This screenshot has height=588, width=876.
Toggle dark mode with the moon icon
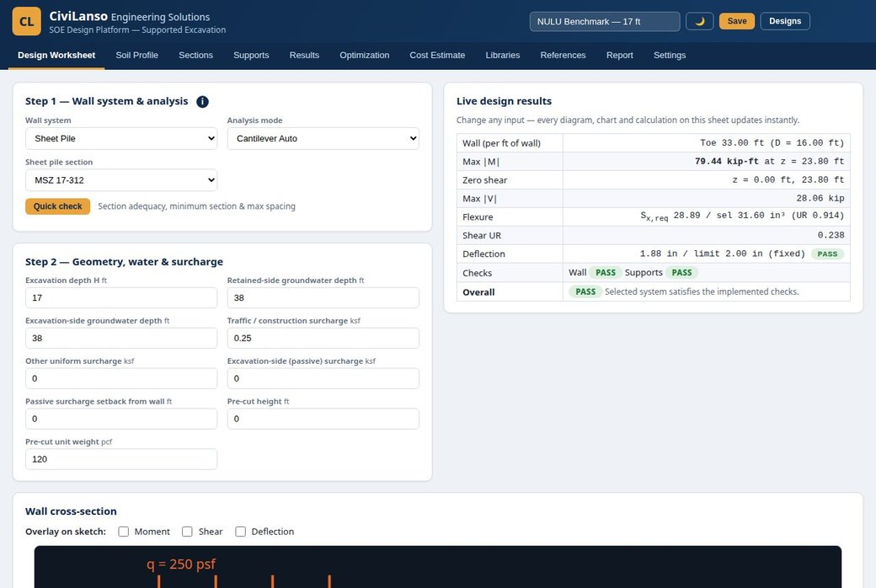click(x=699, y=21)
